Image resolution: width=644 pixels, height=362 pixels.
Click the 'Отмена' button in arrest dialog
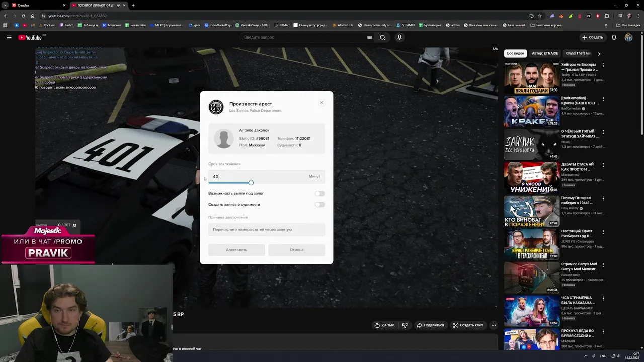pyautogui.click(x=296, y=250)
